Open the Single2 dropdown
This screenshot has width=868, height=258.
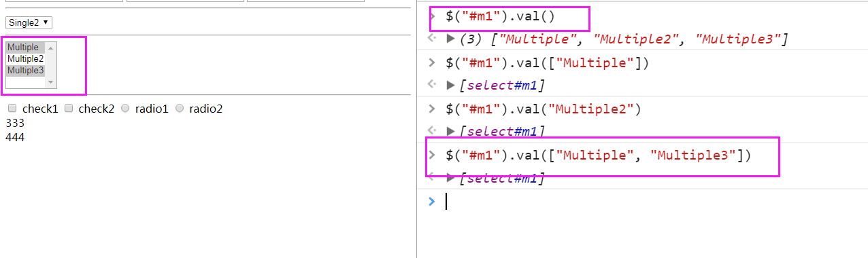click(x=29, y=23)
